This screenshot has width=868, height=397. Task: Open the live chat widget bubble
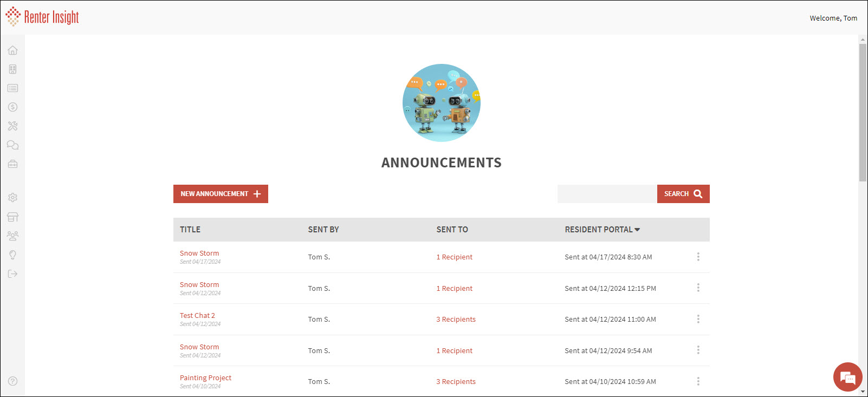pyautogui.click(x=847, y=377)
